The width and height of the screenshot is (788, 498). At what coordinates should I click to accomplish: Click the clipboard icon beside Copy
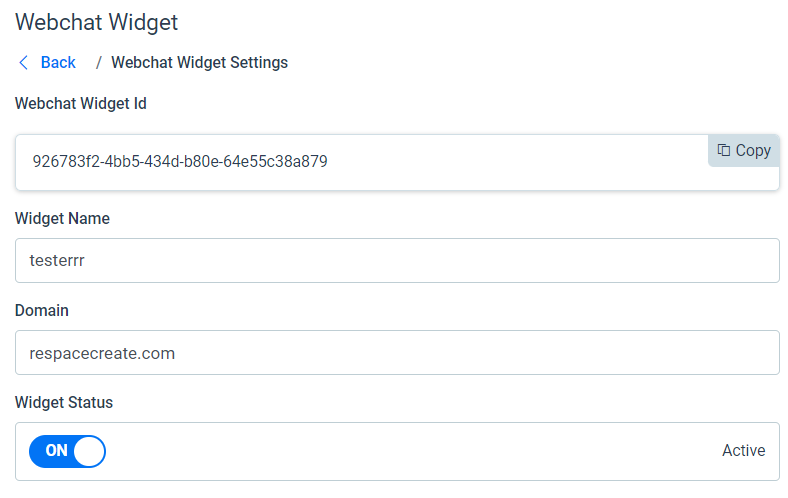[724, 150]
